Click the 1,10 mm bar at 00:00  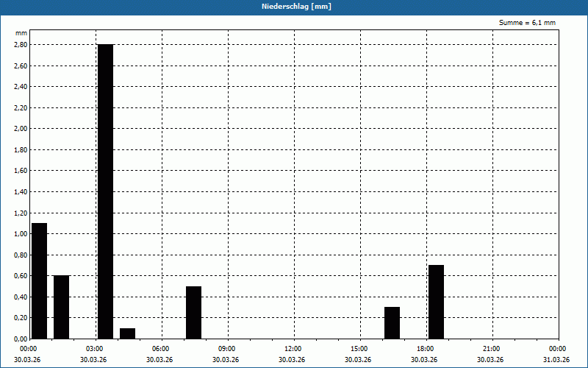pyautogui.click(x=40, y=281)
